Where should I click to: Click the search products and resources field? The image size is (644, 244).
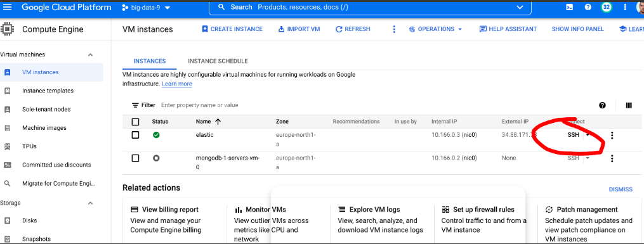pyautogui.click(x=370, y=8)
